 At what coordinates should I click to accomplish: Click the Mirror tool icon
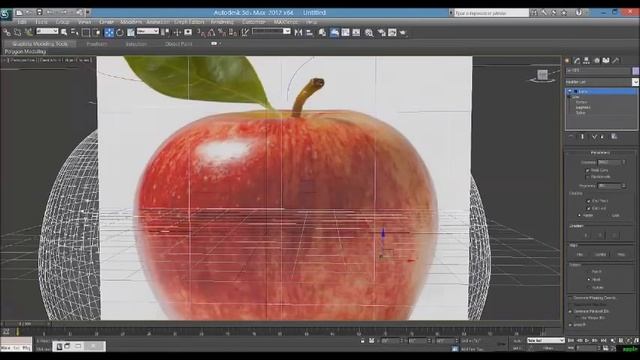(x=298, y=32)
